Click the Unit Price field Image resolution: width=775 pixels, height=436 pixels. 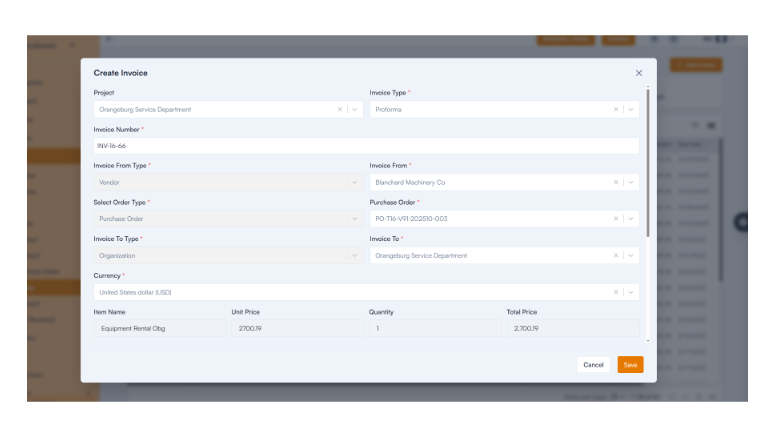pos(296,328)
